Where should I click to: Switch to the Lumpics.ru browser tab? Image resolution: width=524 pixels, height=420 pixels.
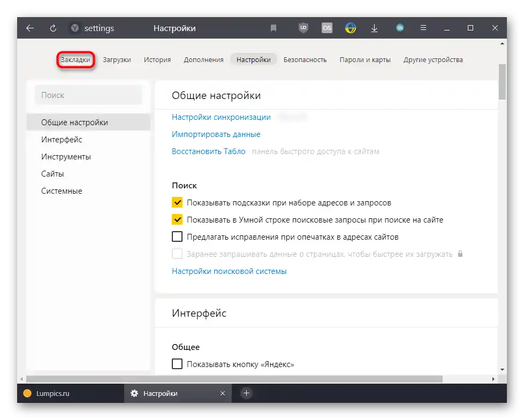[x=71, y=394]
